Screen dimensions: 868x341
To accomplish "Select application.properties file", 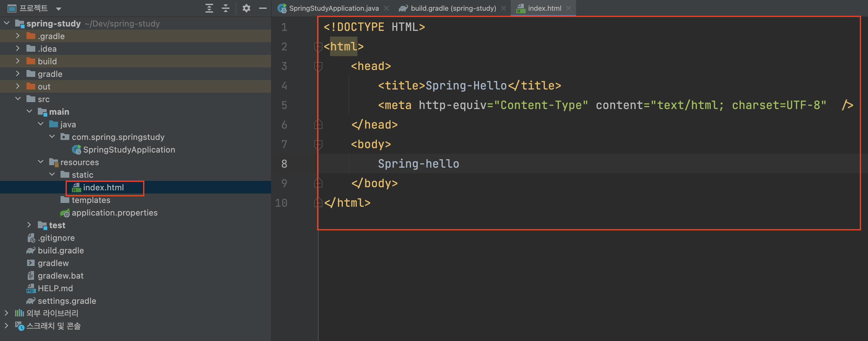I will [x=114, y=213].
